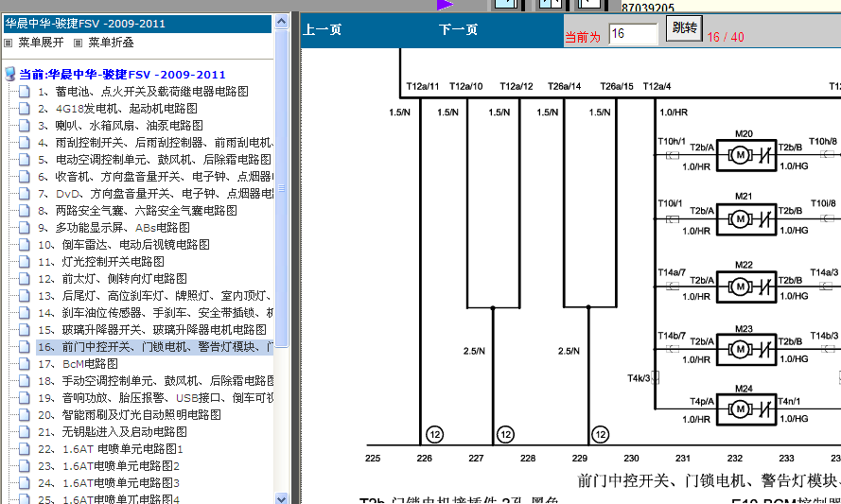Click page icon for item 17 BcM电路图
The height and width of the screenshot is (504, 841).
[x=25, y=364]
